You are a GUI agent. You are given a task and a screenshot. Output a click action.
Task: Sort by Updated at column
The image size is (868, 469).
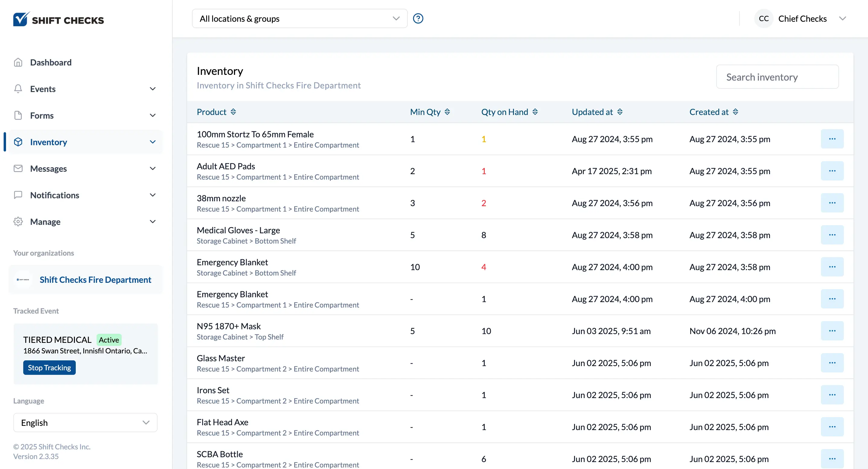click(x=620, y=112)
